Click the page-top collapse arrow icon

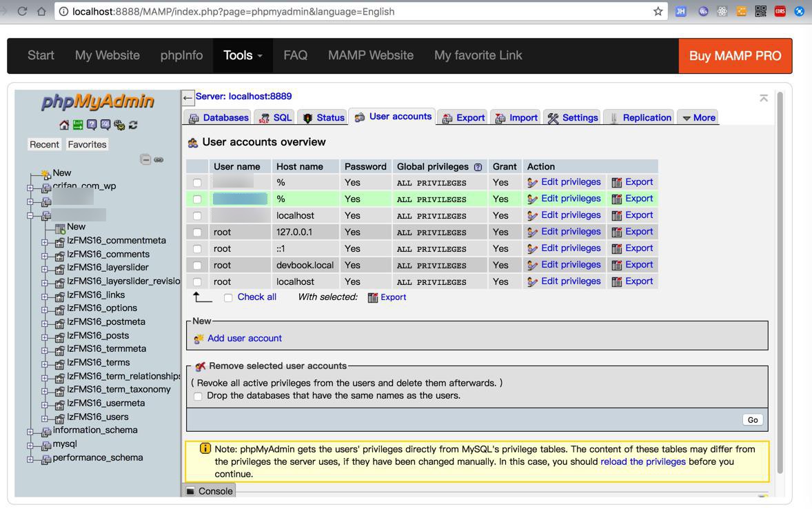tap(763, 98)
